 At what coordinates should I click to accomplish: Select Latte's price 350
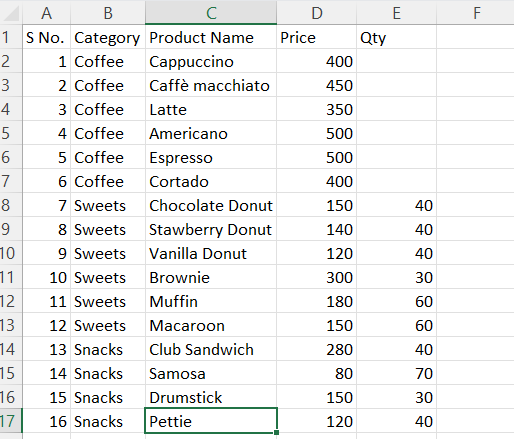point(316,109)
